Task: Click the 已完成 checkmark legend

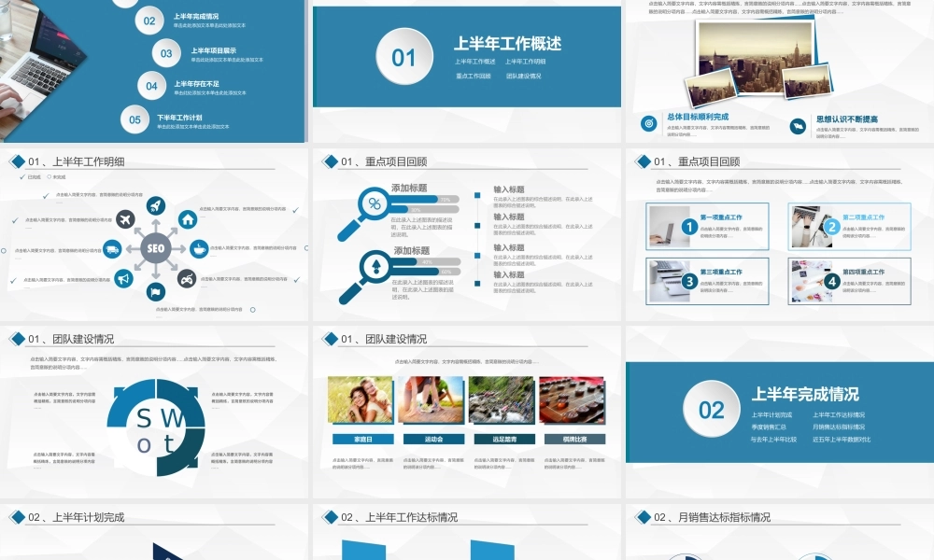Action: pyautogui.click(x=23, y=176)
